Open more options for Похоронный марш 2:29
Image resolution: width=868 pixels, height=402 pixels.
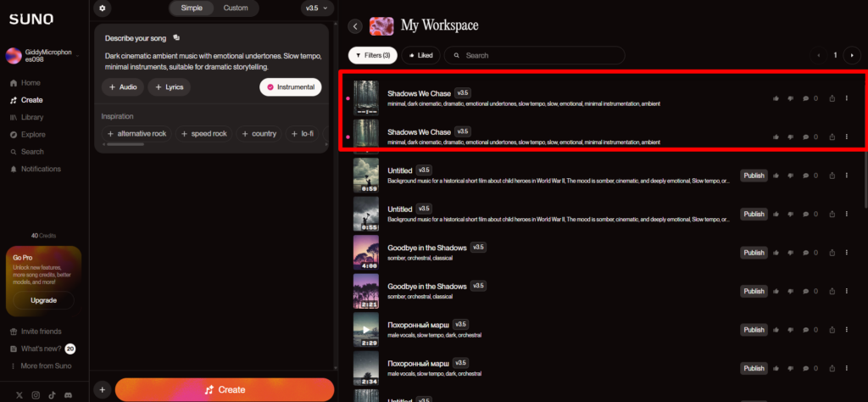pyautogui.click(x=847, y=329)
